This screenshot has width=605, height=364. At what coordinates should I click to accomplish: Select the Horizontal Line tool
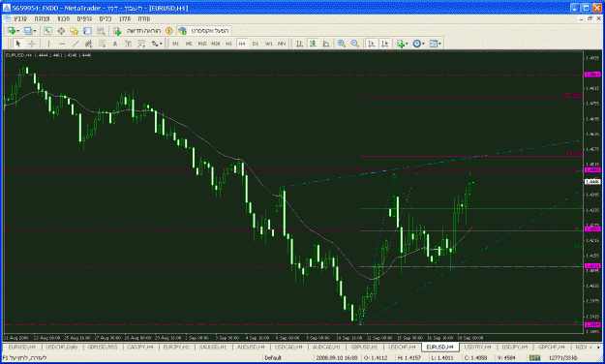(62, 44)
